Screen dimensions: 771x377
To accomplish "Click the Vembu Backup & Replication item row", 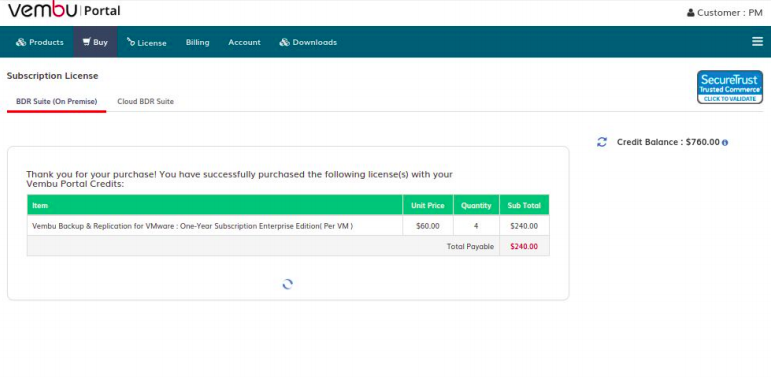I will click(288, 226).
